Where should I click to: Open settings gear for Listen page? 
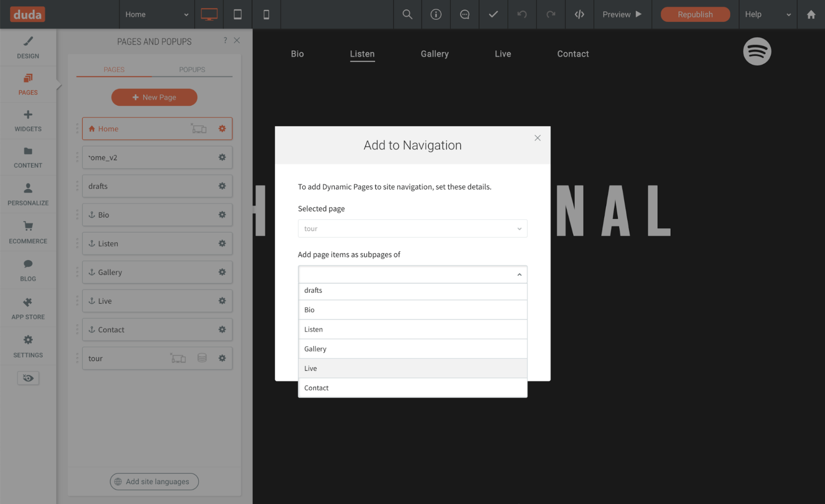(222, 243)
